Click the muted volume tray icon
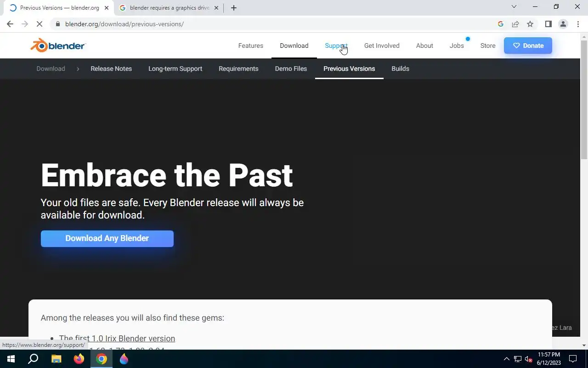588x368 pixels. (528, 359)
